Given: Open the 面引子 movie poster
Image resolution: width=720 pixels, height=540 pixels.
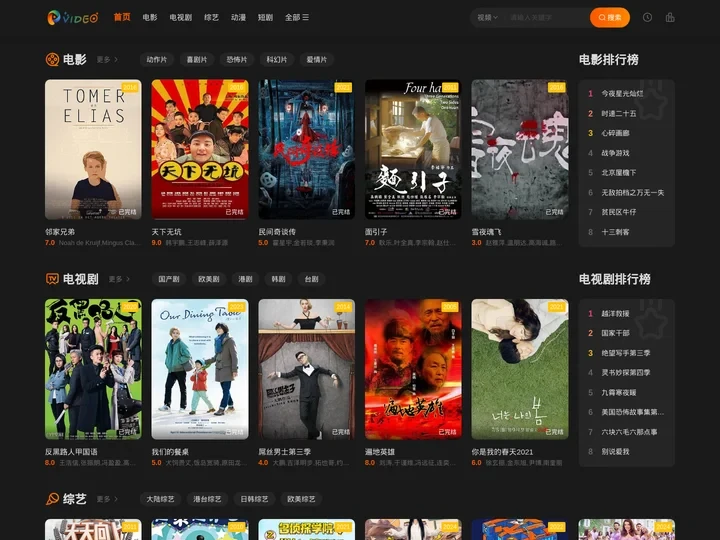Looking at the screenshot, I should tap(413, 149).
